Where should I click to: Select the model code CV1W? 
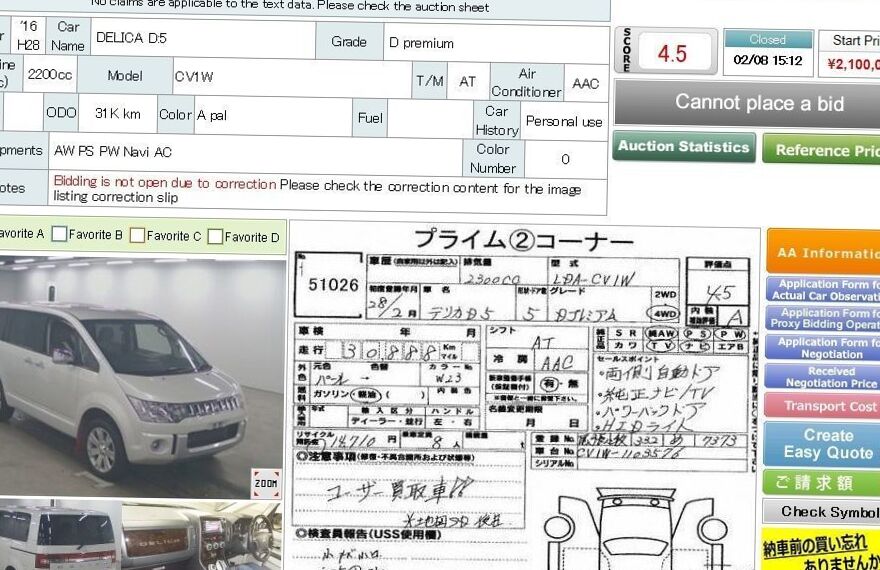point(194,77)
